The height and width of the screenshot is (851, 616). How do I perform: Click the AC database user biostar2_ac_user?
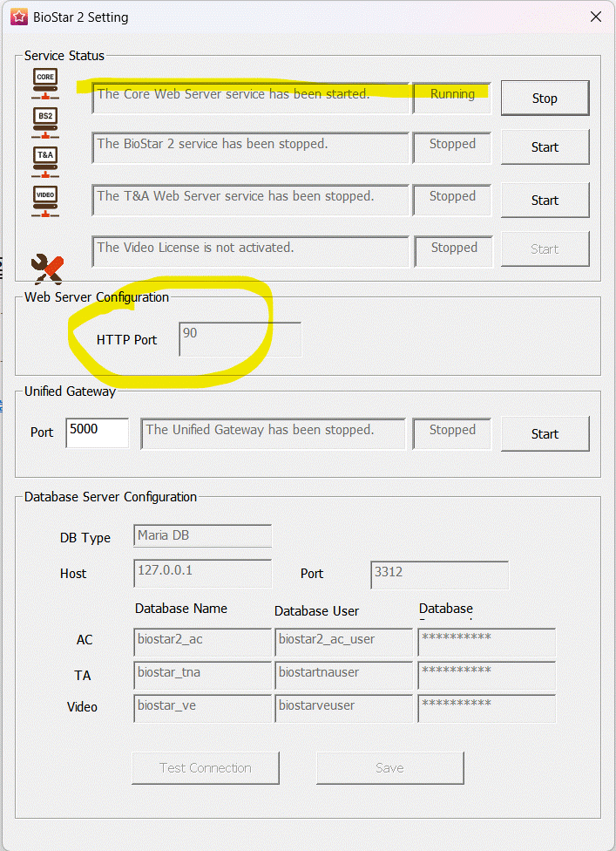click(x=344, y=642)
